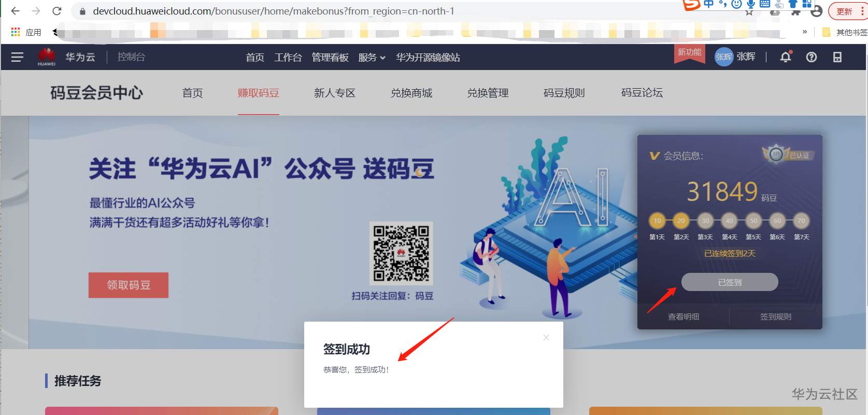
Task: Open the Sogou soft keyboard icon
Action: click(x=765, y=4)
